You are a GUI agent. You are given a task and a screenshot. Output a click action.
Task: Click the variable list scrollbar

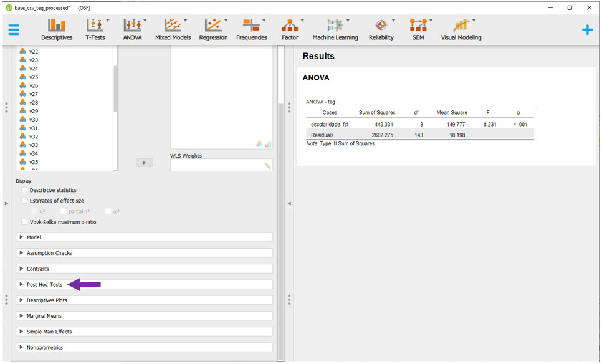[x=115, y=87]
